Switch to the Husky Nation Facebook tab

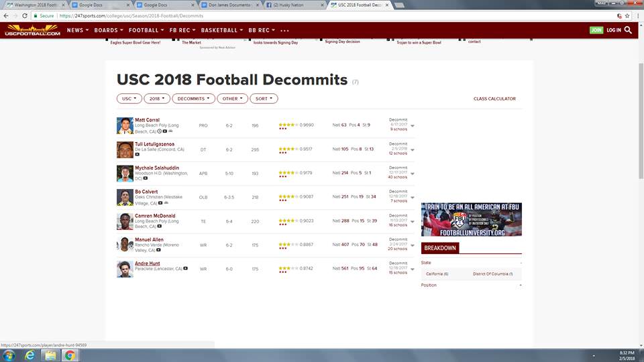(x=294, y=5)
